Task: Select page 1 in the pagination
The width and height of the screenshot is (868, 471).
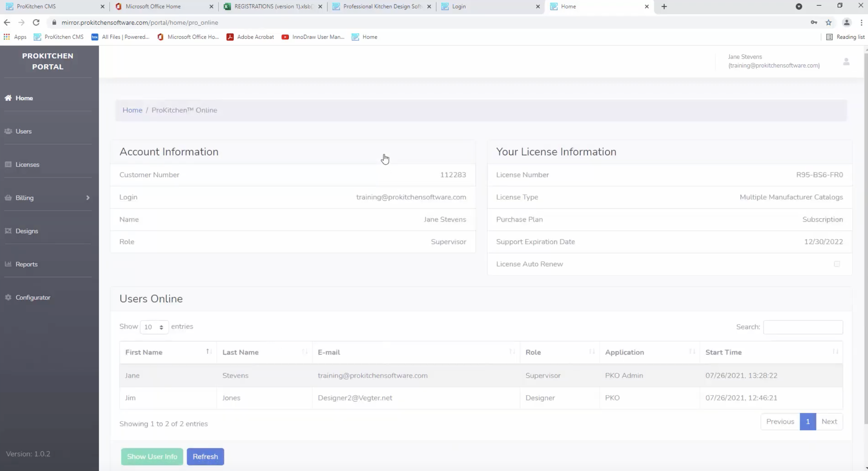Action: (808, 422)
